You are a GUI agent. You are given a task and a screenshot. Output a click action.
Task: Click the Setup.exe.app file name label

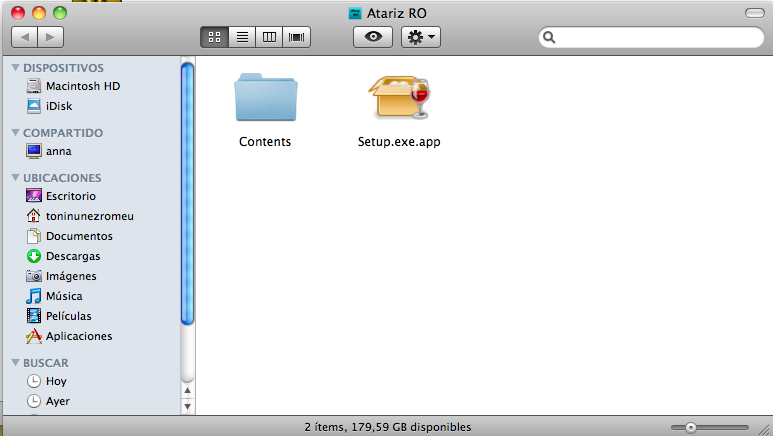point(399,142)
